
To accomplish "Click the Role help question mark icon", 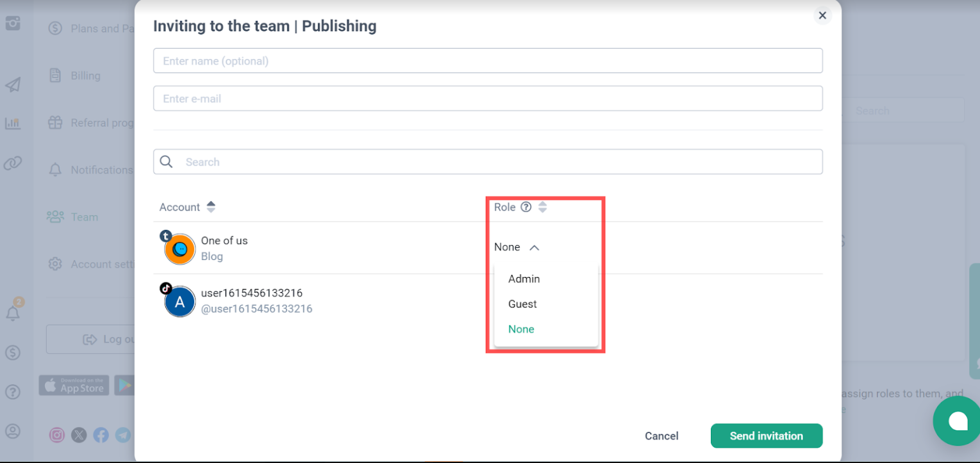I will pyautogui.click(x=526, y=207).
